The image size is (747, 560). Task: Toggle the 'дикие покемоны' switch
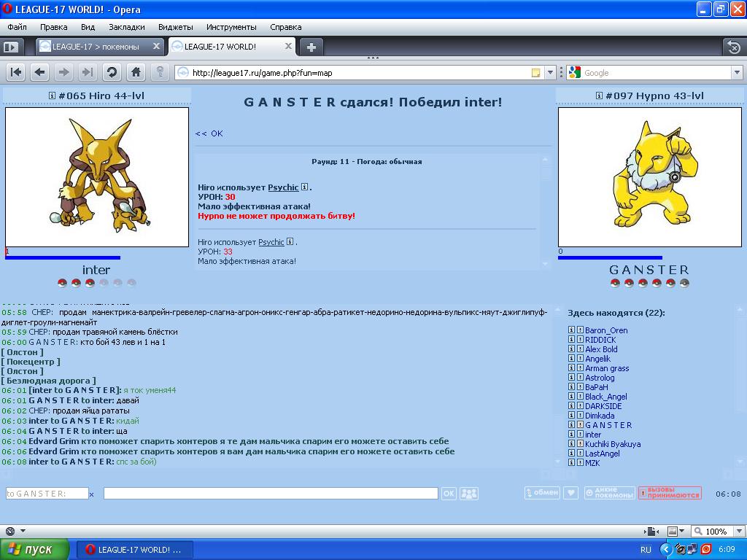[x=610, y=493]
